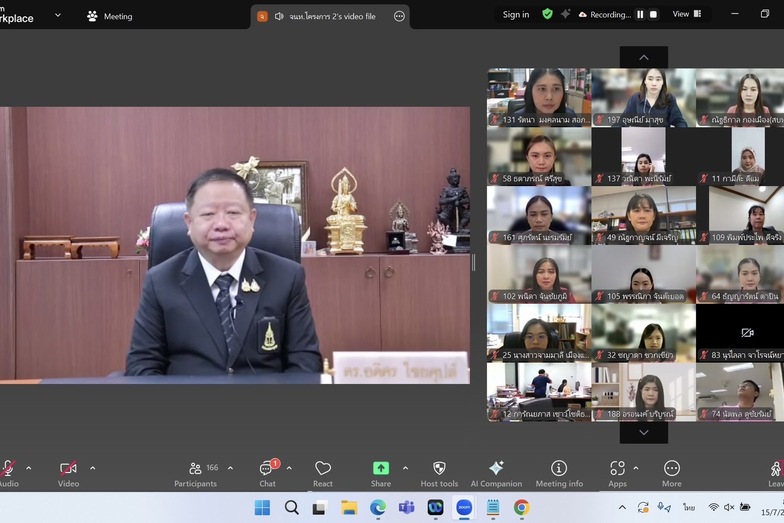The height and width of the screenshot is (523, 784).
Task: Click the Leave meeting button
Action: [x=776, y=473]
